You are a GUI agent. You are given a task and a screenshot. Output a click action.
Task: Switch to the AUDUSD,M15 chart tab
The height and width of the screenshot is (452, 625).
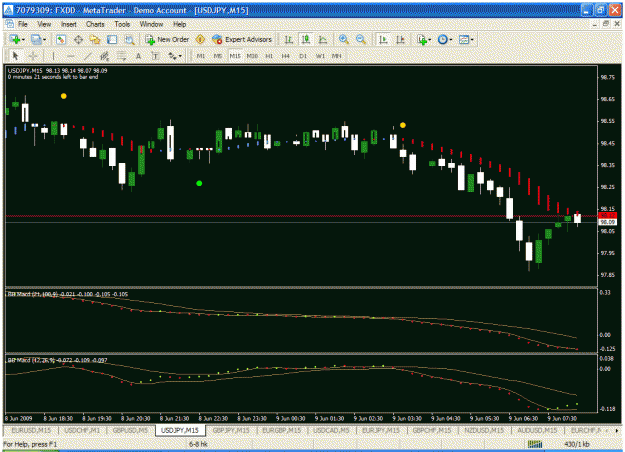(x=537, y=430)
